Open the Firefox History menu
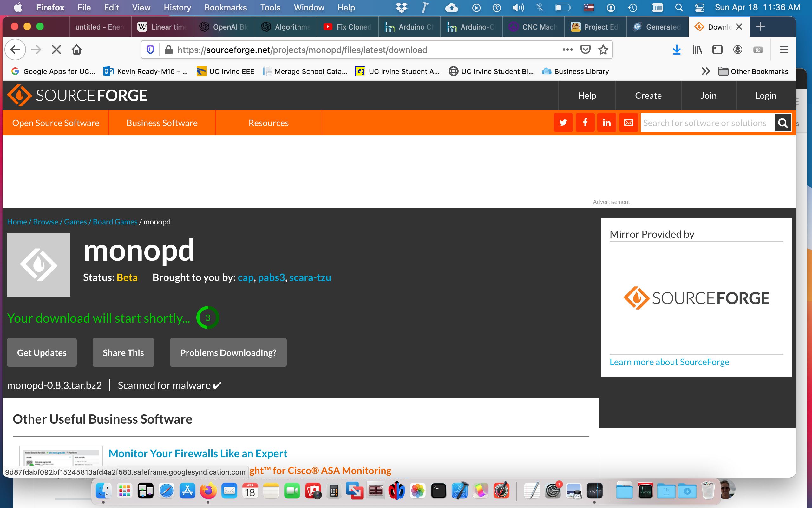This screenshot has height=508, width=812. pos(177,7)
